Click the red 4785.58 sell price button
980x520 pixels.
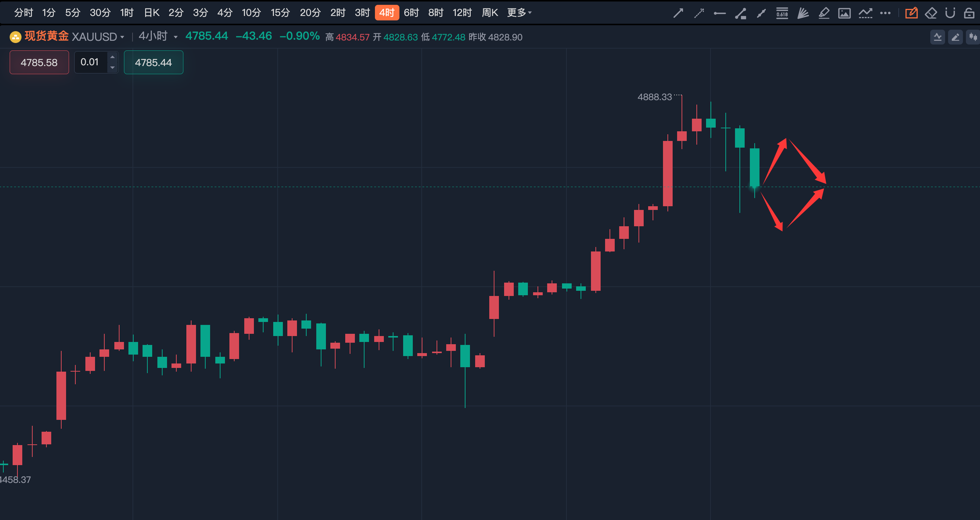pos(39,62)
